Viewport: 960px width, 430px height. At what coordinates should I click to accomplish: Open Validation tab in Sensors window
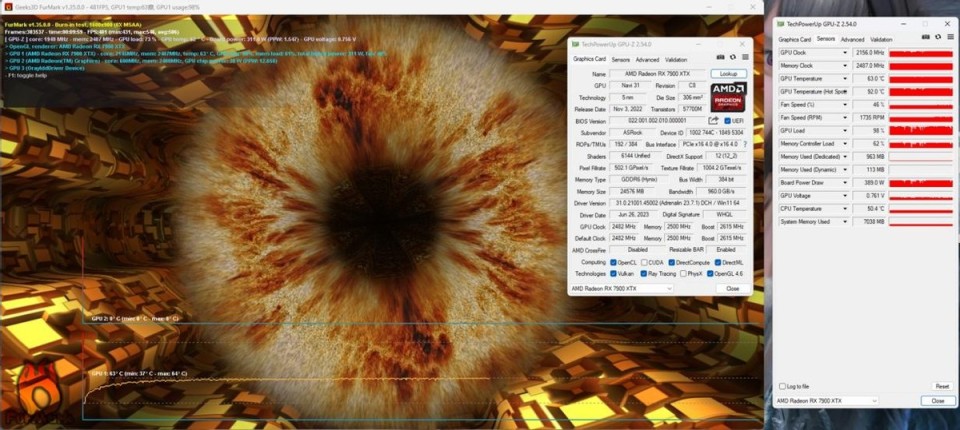[x=881, y=39]
